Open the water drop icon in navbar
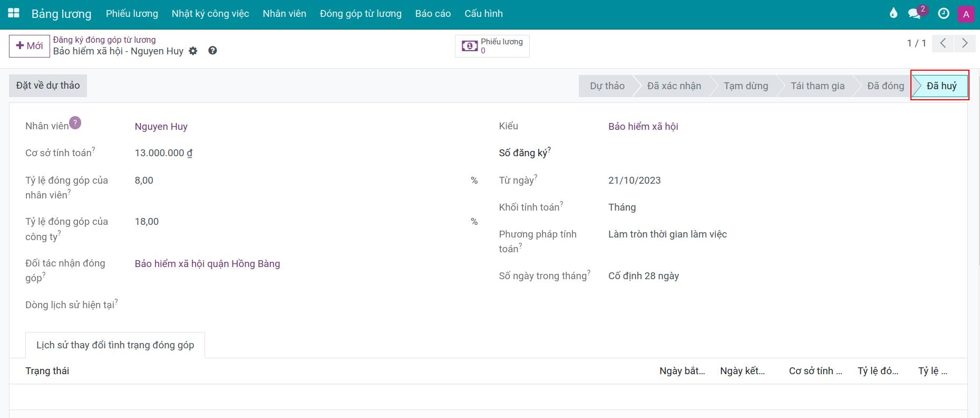This screenshot has width=980, height=418. coord(893,14)
